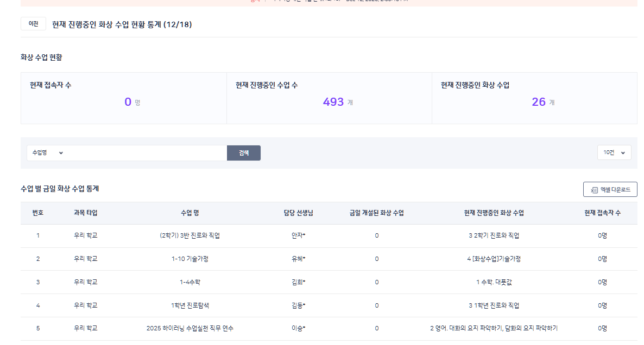Select the (2학기) 3반 진로와 직업 class
The image size is (644, 345).
click(x=190, y=236)
